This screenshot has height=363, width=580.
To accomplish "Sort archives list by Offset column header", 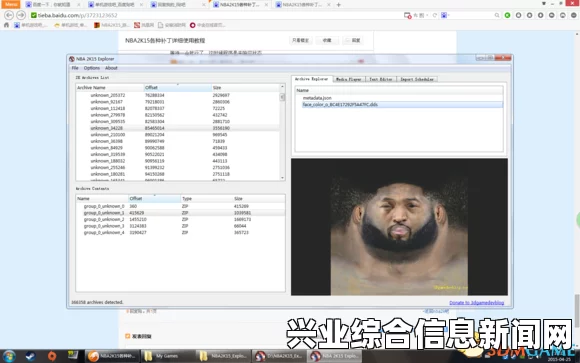I will (x=177, y=88).
